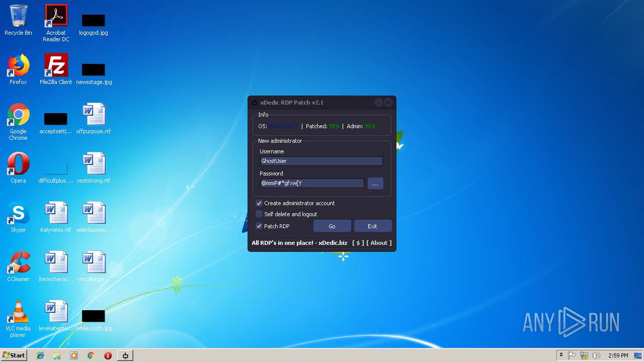644x362 pixels.
Task: Click the 2:59 PM taskbar clock
Action: pyautogui.click(x=618, y=355)
